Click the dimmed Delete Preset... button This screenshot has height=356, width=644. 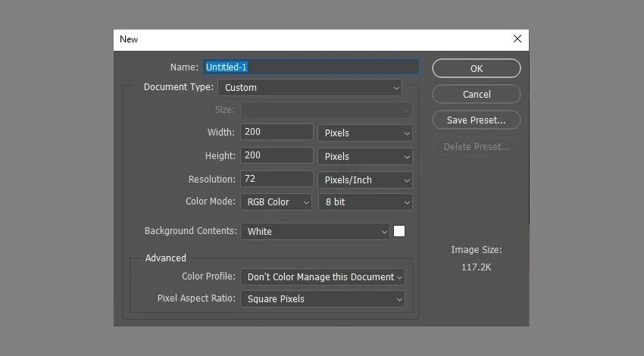[477, 146]
